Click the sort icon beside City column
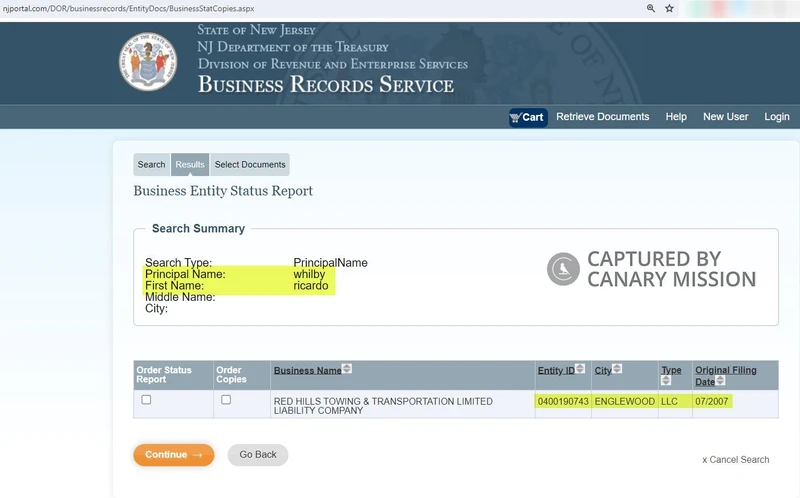 coord(617,369)
